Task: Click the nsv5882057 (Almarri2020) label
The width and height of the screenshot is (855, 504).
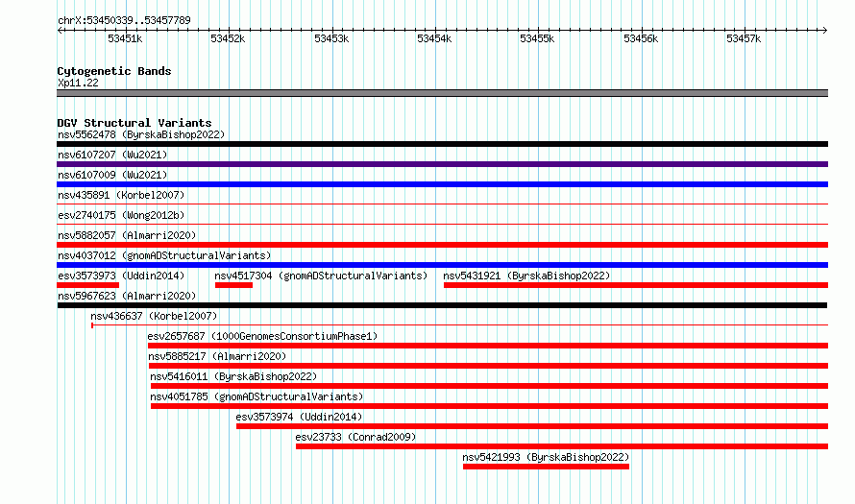Action: [x=127, y=235]
